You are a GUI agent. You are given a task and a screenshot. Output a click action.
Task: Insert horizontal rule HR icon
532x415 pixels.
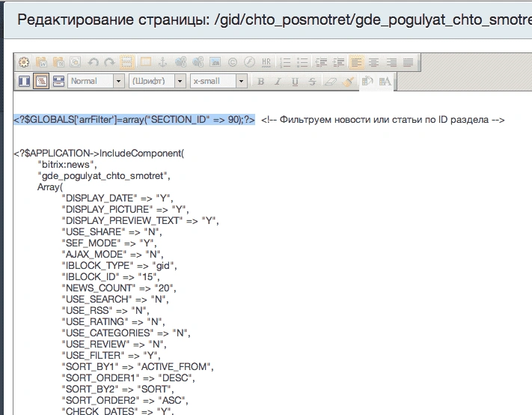pyautogui.click(x=266, y=62)
